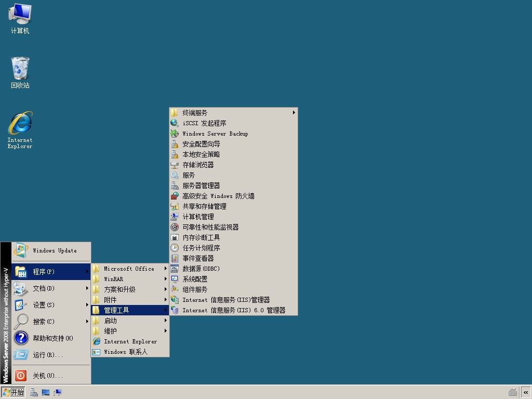The height and width of the screenshot is (399, 532).
Task: Expand the 启动 submenu arrow
Action: pos(166,321)
